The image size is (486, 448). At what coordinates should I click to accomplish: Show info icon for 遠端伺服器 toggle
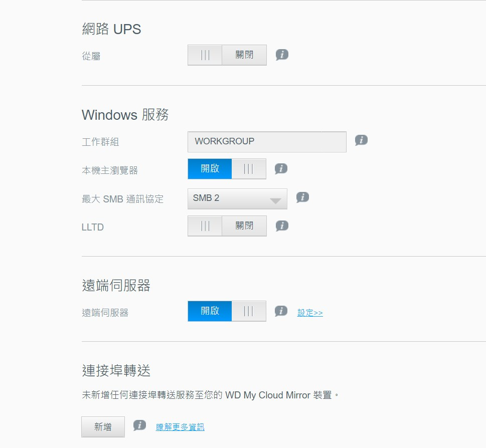pos(281,311)
